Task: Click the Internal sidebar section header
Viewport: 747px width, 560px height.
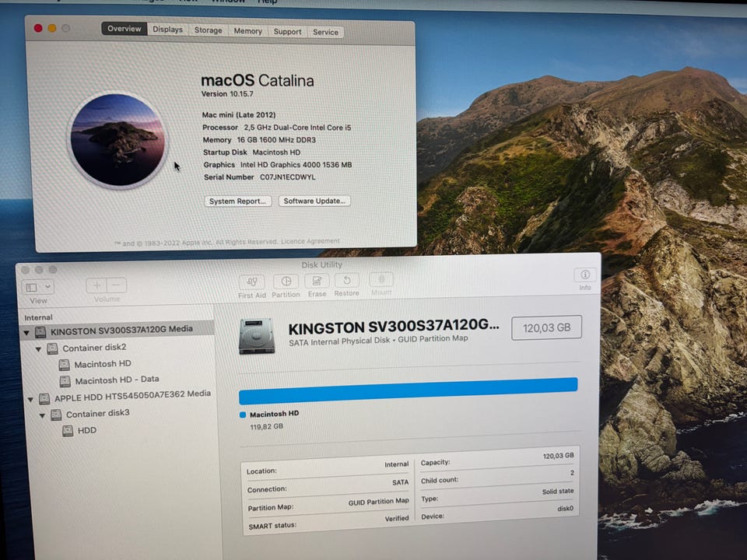Action: [39, 317]
